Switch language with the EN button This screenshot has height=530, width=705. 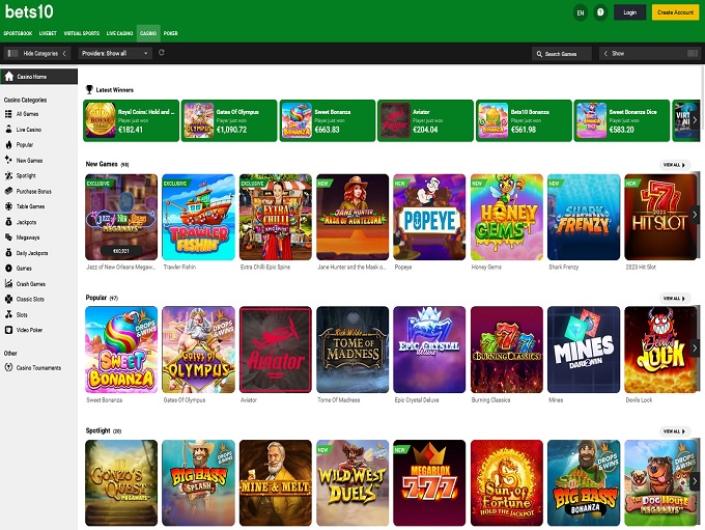(x=580, y=13)
